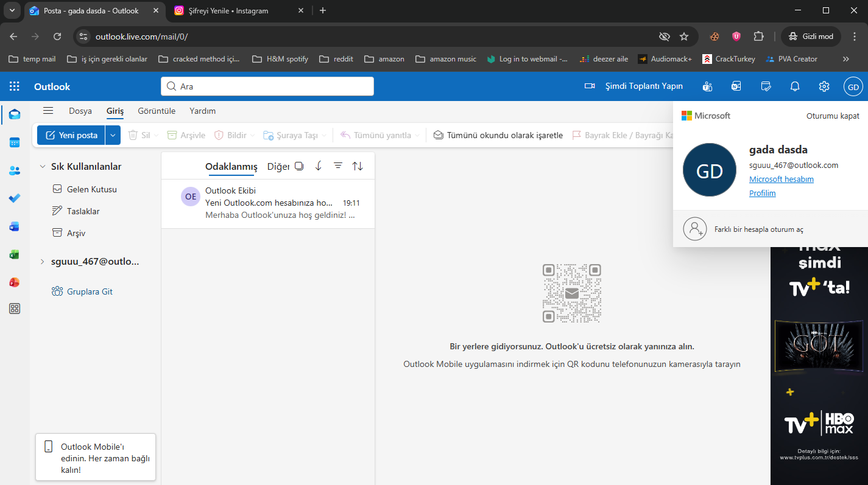The width and height of the screenshot is (868, 485).
Task: Open the Outlook Ekibi welcome email
Action: 268,204
